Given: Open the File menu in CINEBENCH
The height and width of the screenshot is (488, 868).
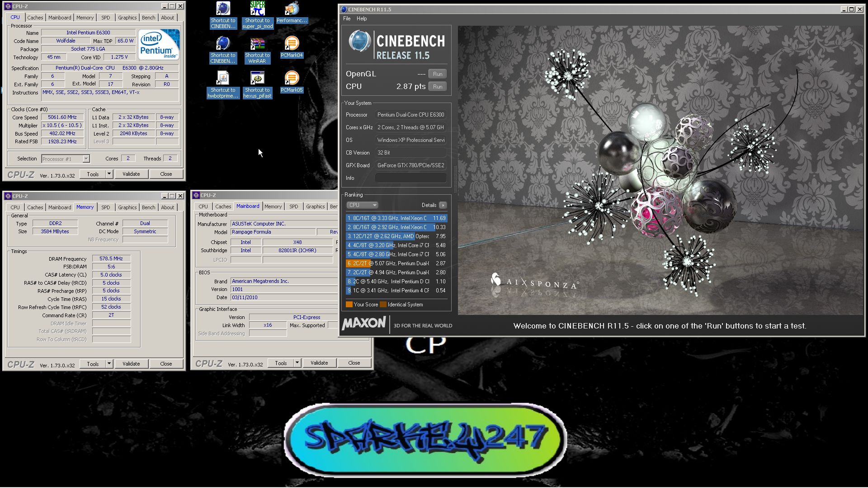Looking at the screenshot, I should pyautogui.click(x=347, y=19).
